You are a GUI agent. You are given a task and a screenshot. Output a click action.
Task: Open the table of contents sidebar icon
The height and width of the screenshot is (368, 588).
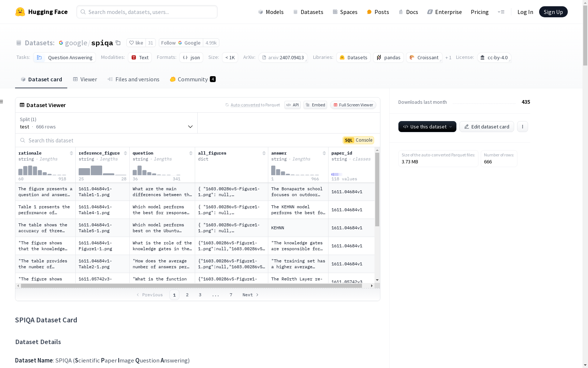(x=2, y=102)
